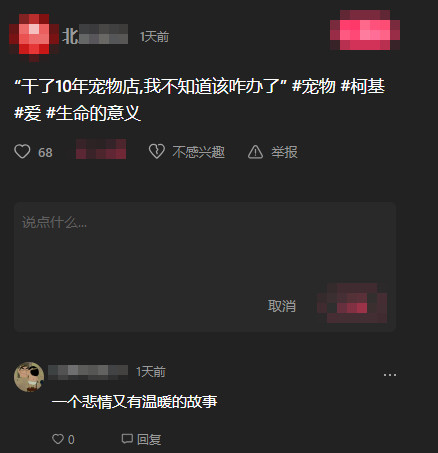The image size is (438, 453).
Task: Click the 举报 report label
Action: [x=284, y=152]
